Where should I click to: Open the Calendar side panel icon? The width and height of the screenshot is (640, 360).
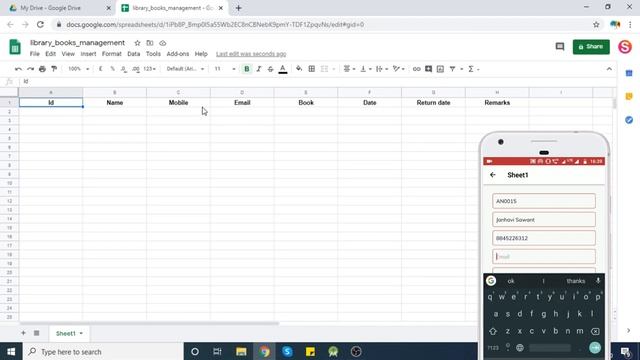(629, 73)
